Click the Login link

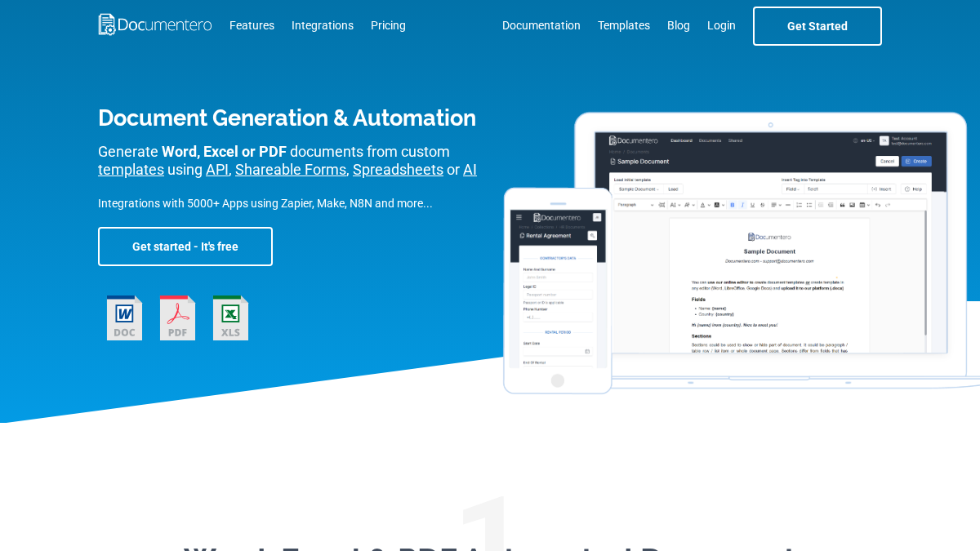tap(721, 25)
